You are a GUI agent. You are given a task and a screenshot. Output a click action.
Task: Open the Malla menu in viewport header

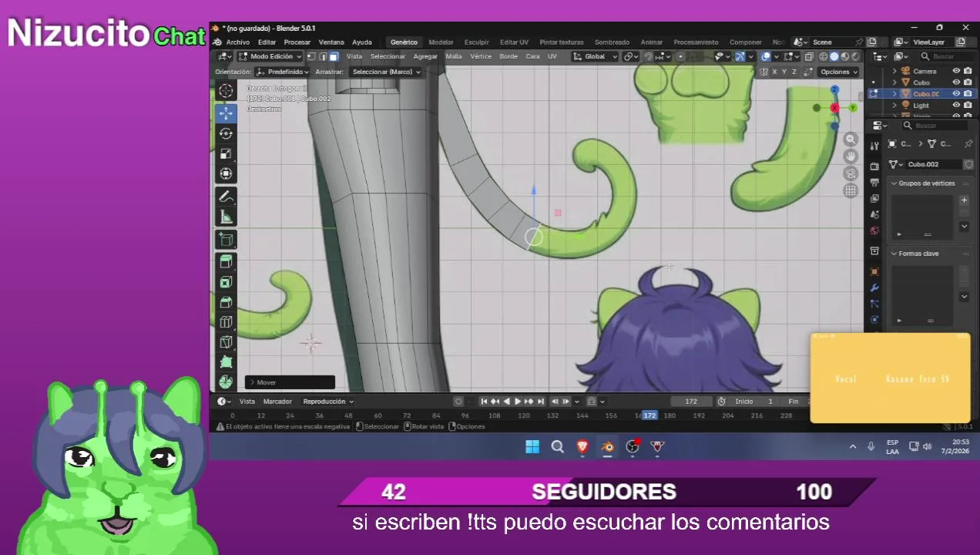[x=454, y=56]
